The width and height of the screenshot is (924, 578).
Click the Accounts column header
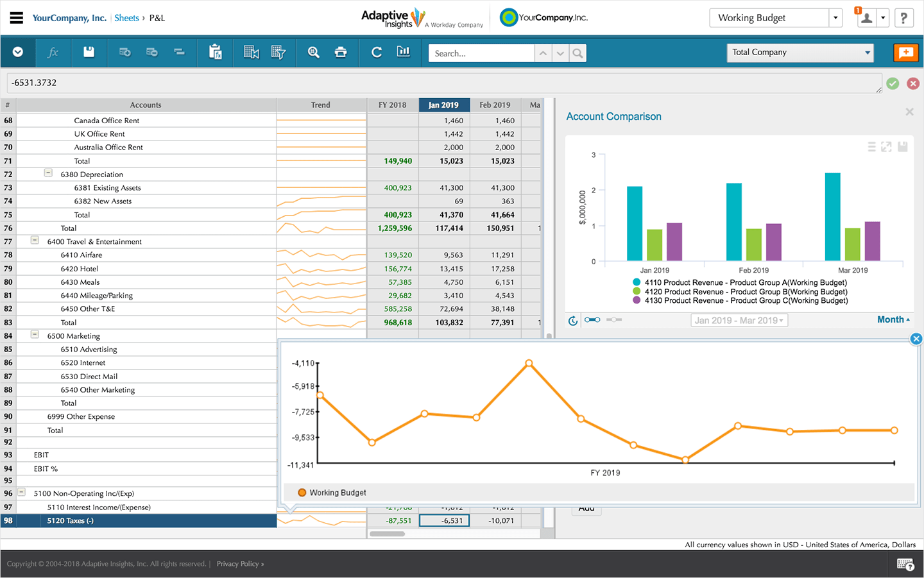click(x=146, y=105)
